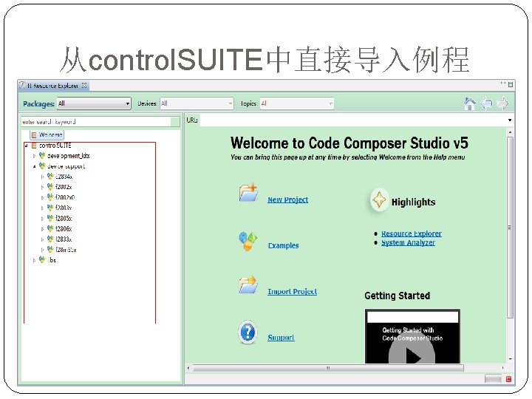Expand the libs tree node

coord(34,260)
